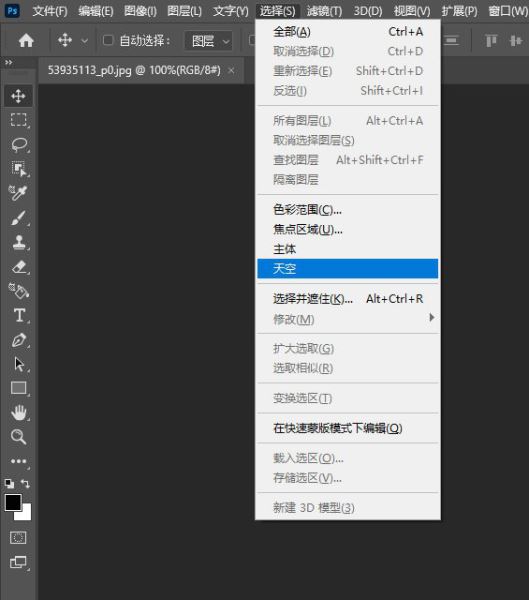Select the Rectangular Marquee tool
The height and width of the screenshot is (600, 529).
click(x=18, y=120)
